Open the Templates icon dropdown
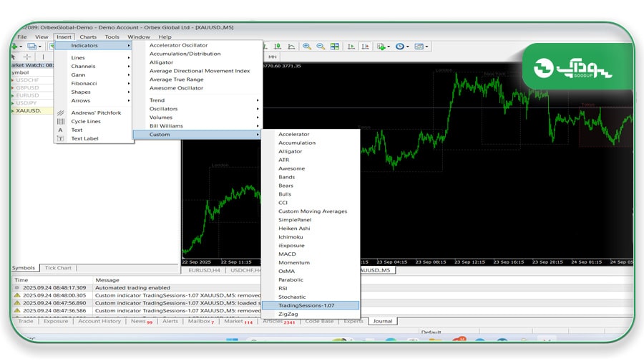 tap(421, 47)
